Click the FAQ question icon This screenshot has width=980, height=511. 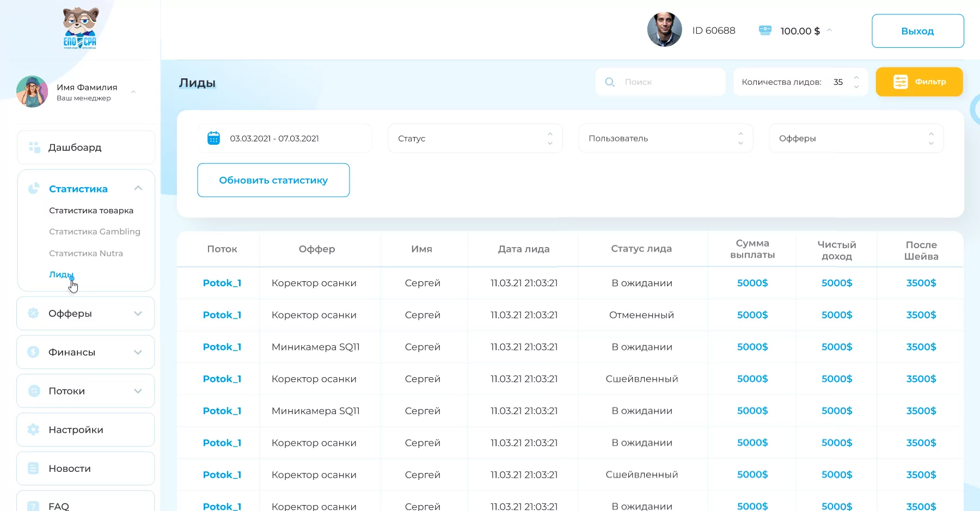pos(33,506)
